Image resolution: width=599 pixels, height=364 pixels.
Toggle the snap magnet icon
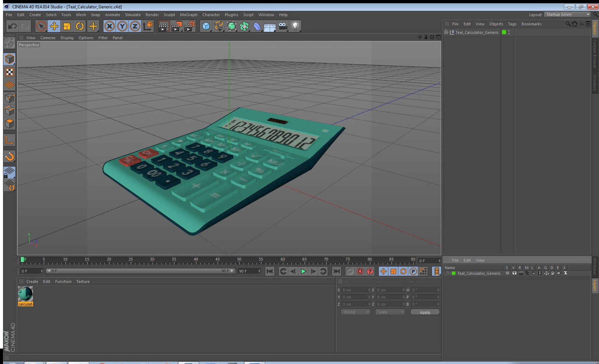9,156
